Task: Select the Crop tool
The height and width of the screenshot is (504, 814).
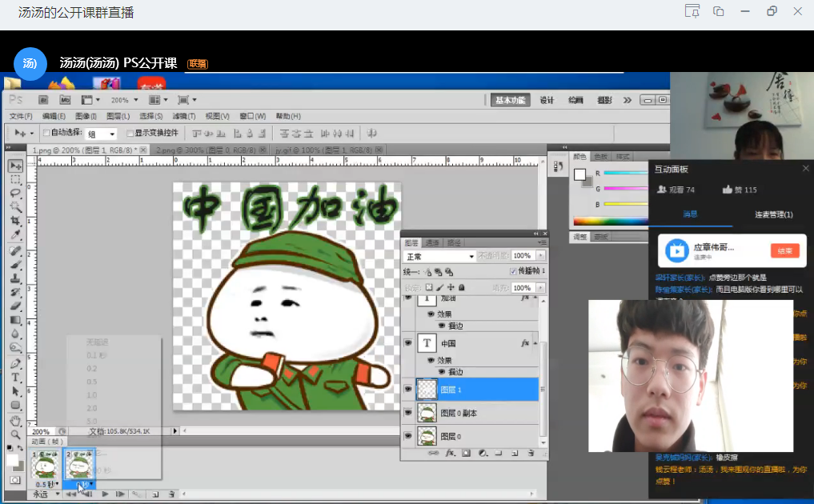Action: pyautogui.click(x=15, y=220)
